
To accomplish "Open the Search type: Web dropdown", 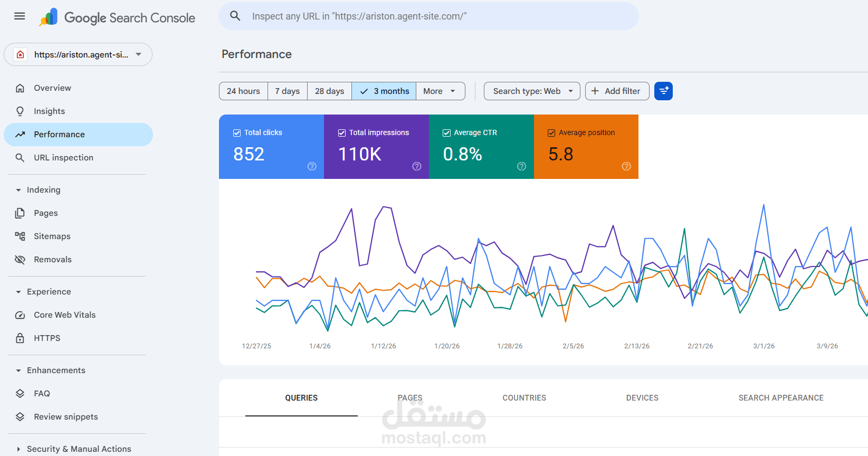I will pos(532,91).
